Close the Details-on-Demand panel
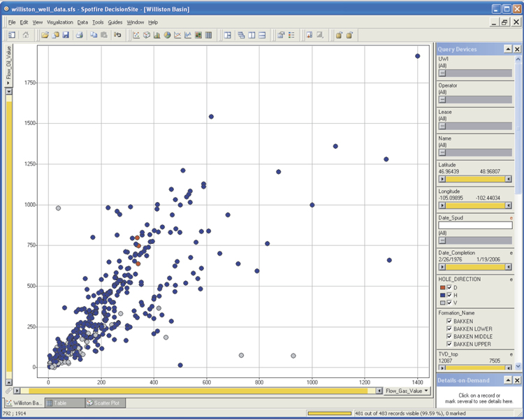Image resolution: width=524 pixels, height=420 pixels. (517, 380)
